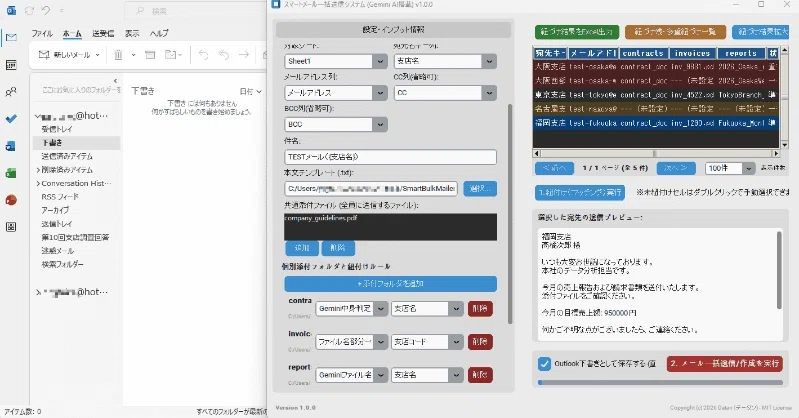The width and height of the screenshot is (799, 418).
Task: Select the 東京支店 row in results table
Action: point(655,95)
